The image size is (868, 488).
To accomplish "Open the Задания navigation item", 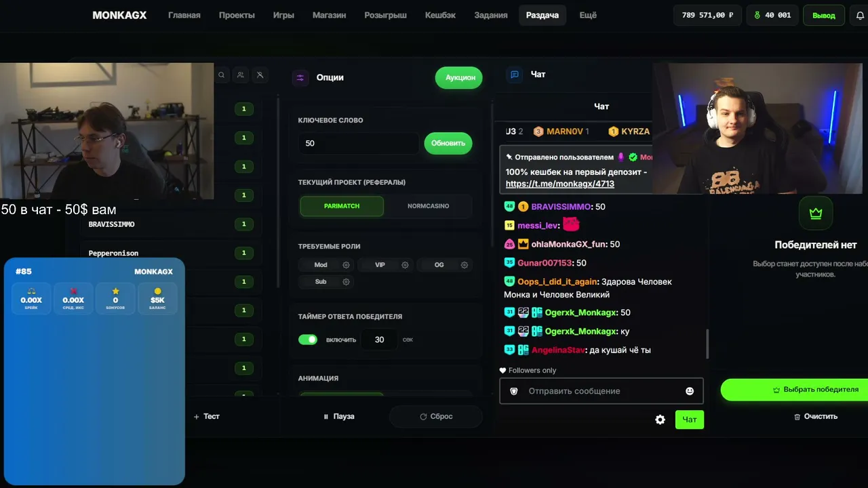I will click(491, 15).
